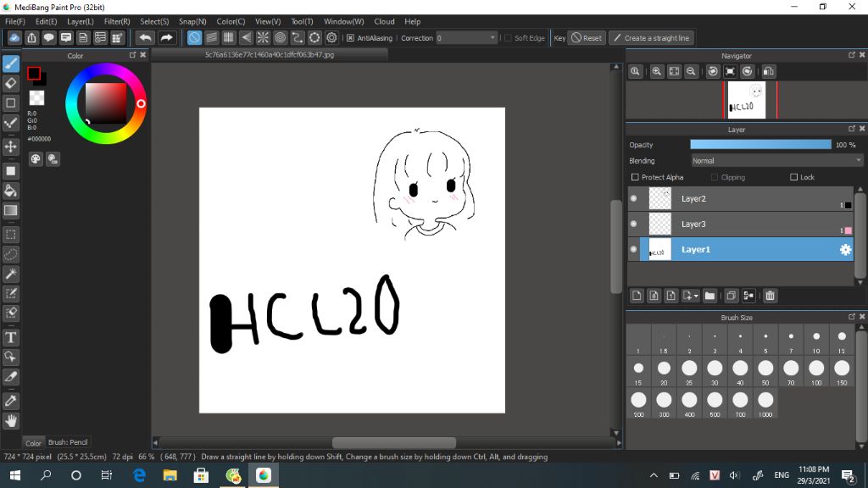
Task: Create a new layer folder
Action: pyautogui.click(x=709, y=296)
